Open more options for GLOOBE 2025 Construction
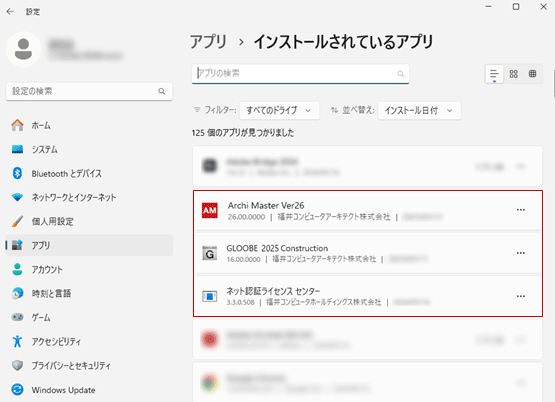 point(521,253)
